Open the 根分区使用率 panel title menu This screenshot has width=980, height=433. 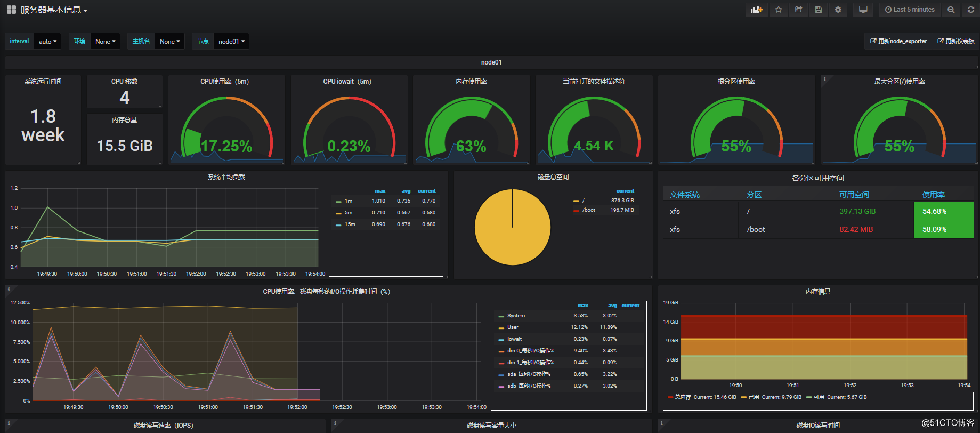(x=736, y=82)
